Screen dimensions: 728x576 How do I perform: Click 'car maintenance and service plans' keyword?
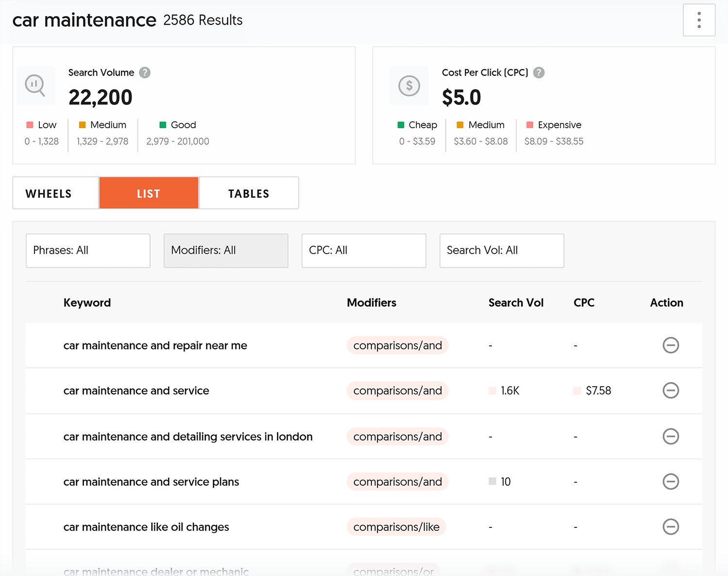coord(151,482)
